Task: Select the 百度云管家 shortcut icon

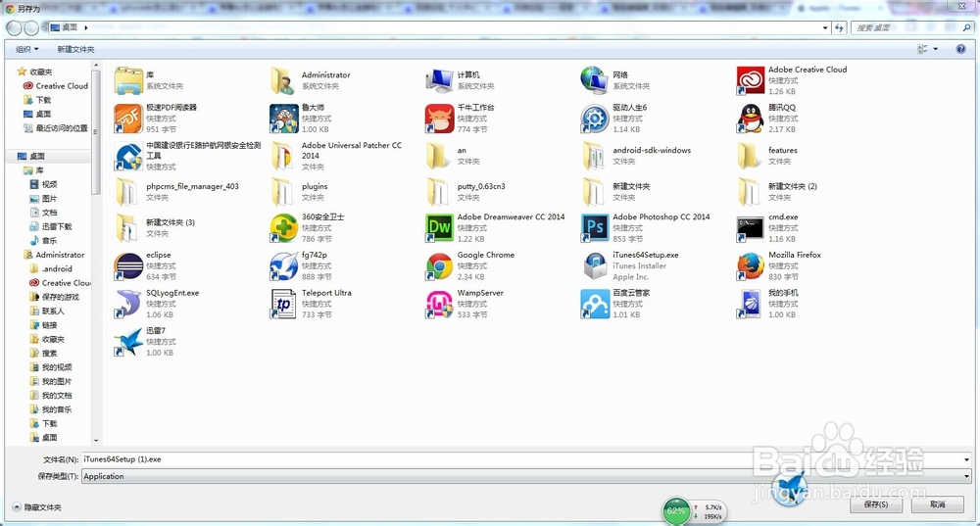Action: pos(595,304)
